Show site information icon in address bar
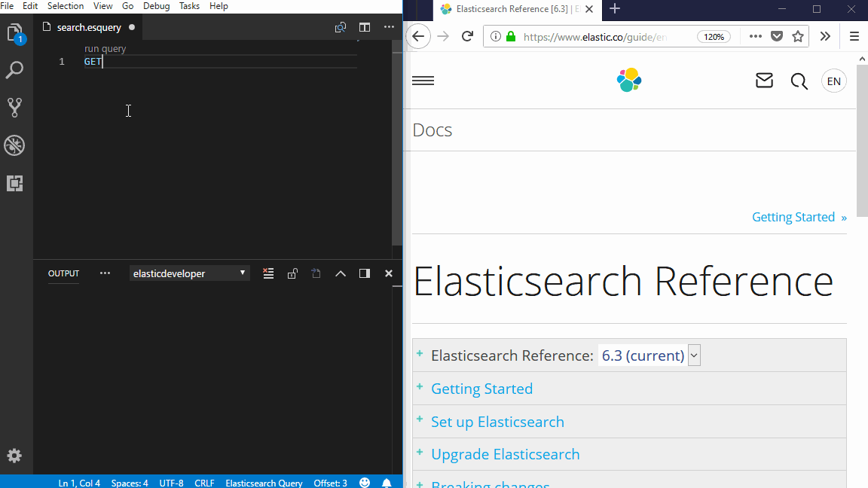The image size is (868, 488). (x=496, y=36)
